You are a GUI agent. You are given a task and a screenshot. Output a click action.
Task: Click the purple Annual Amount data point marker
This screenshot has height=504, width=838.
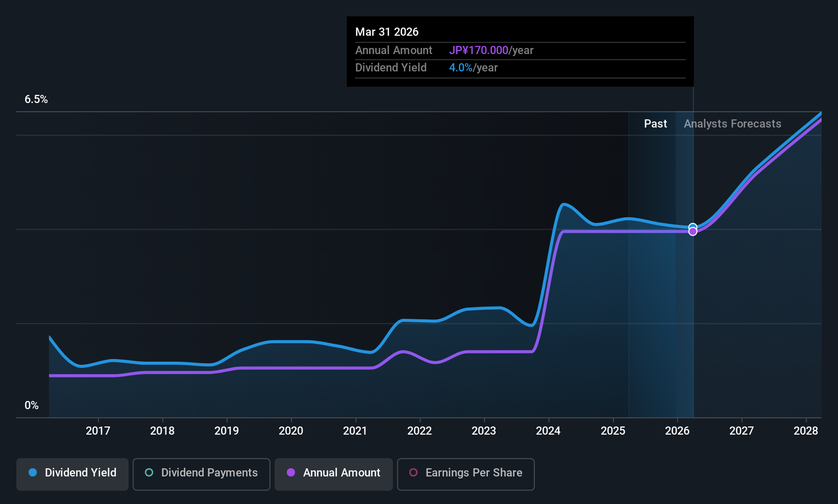click(693, 232)
